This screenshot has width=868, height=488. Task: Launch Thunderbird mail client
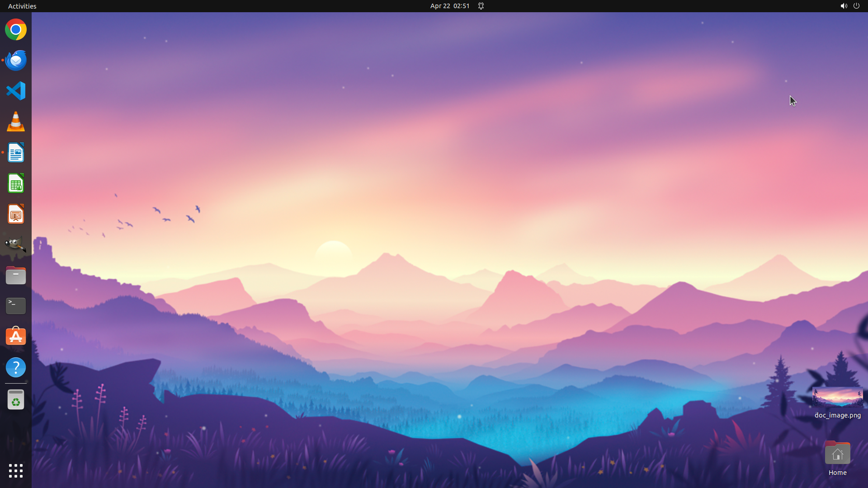pyautogui.click(x=16, y=61)
